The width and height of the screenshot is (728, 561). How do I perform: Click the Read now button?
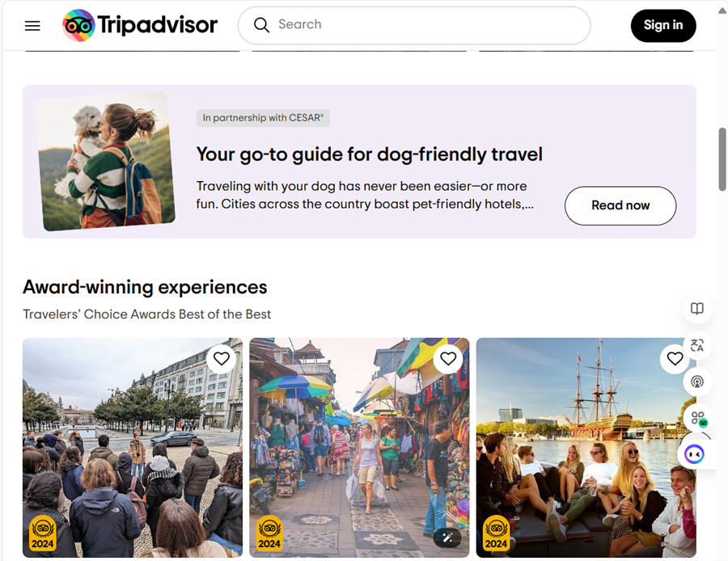pyautogui.click(x=620, y=205)
